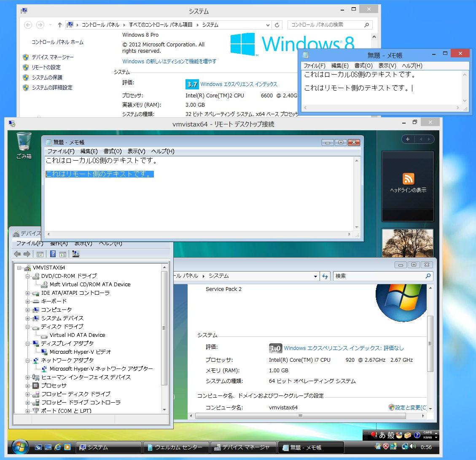Image resolution: width=476 pixels, height=460 pixels.
Task: Click the volume speaker icon in Vista tray
Action: [413, 447]
